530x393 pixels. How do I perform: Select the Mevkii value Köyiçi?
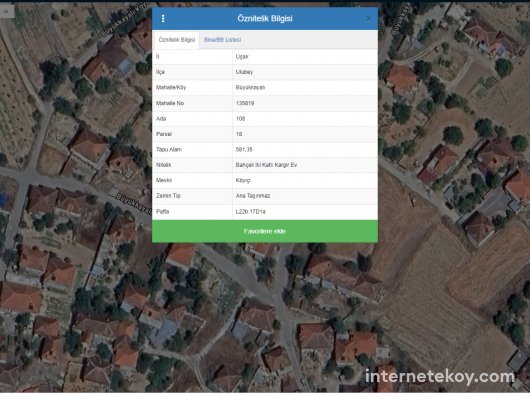pyautogui.click(x=243, y=180)
